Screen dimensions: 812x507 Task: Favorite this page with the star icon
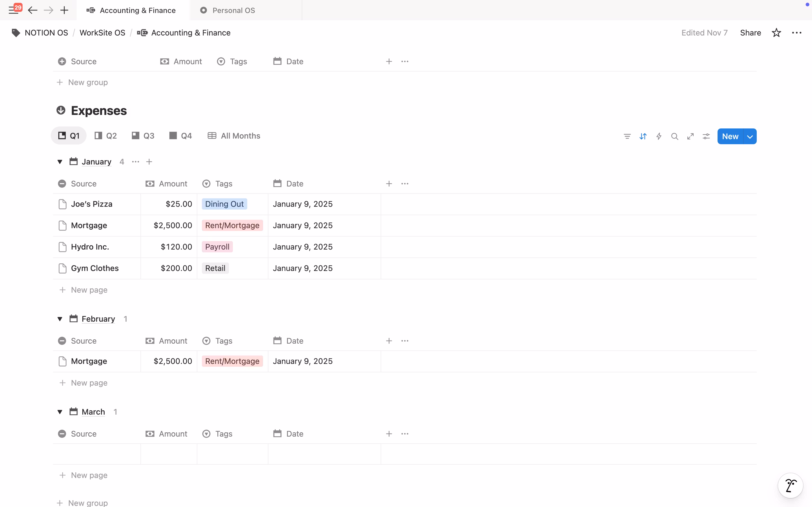point(776,33)
